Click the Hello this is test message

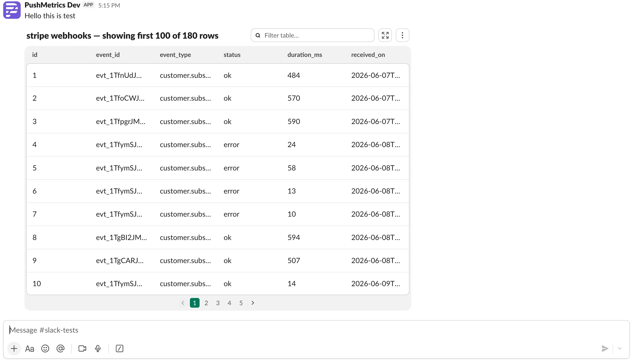[x=50, y=16]
